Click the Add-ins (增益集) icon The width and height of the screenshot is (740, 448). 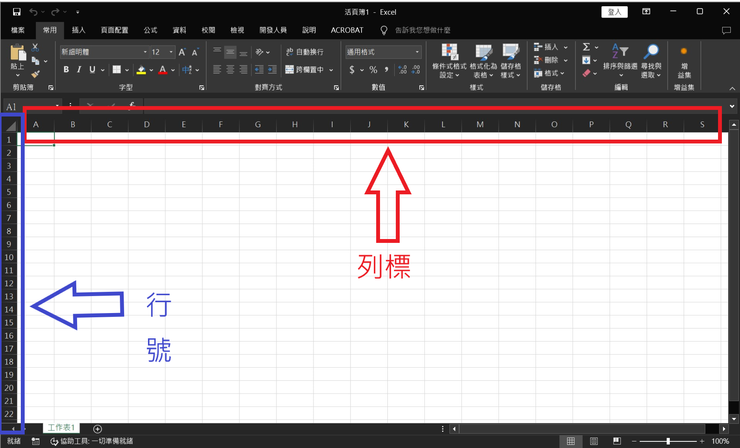pos(684,61)
